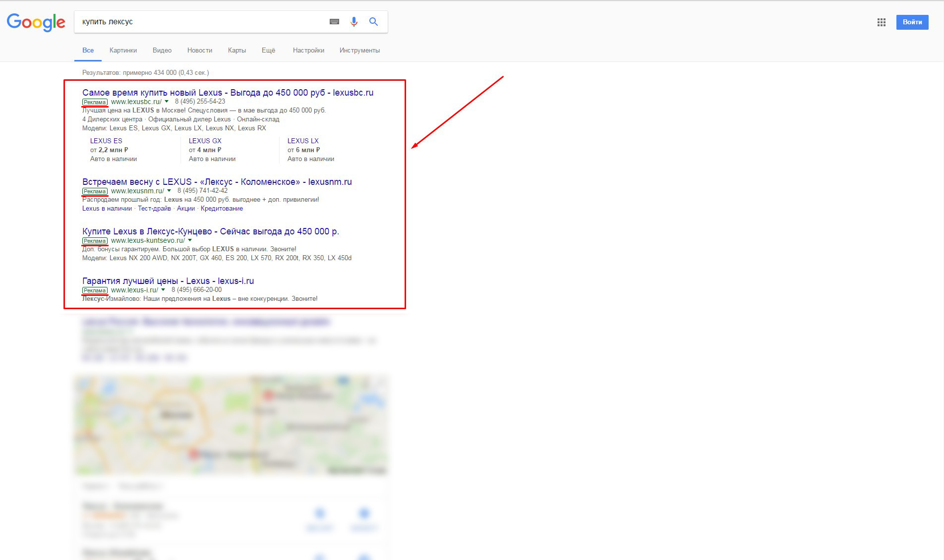Open the Настройки menu
This screenshot has height=560, width=944.
tap(308, 50)
